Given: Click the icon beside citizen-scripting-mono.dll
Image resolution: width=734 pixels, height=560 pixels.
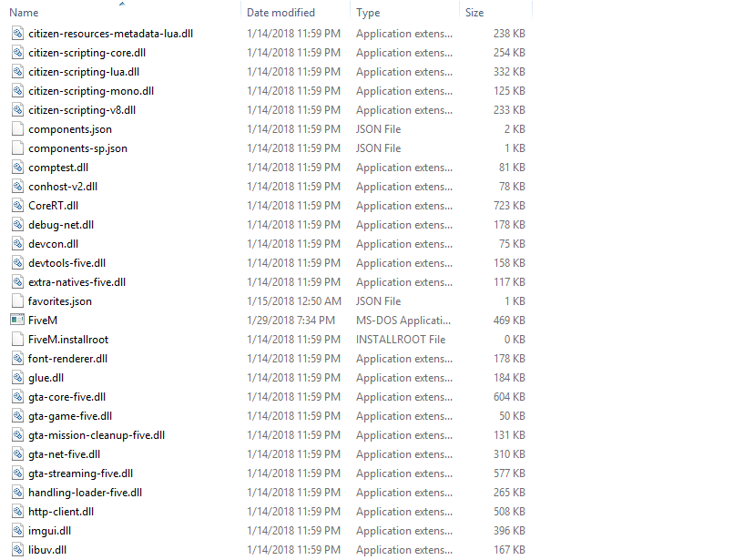Looking at the screenshot, I should (x=17, y=91).
